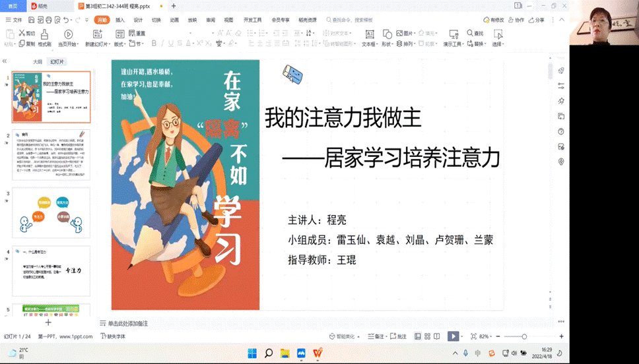Switch to the Design (设计) ribbon tab
Screen dimensions: 639x364
coord(138,20)
